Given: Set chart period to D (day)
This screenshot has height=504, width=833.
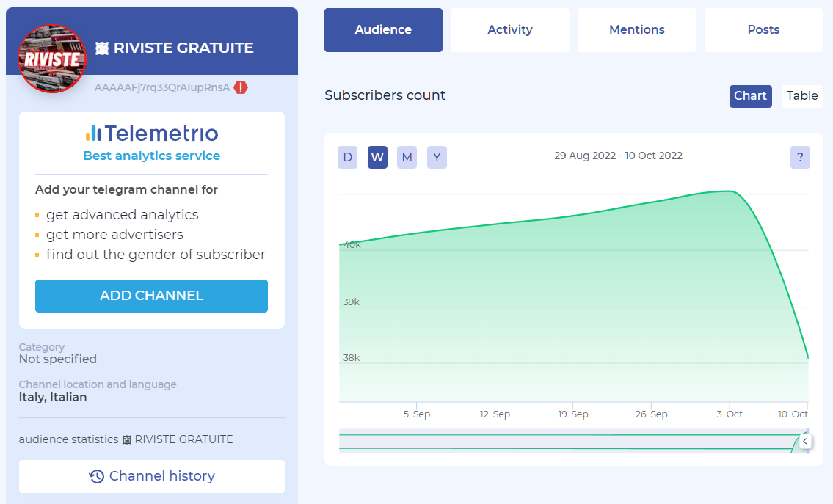Looking at the screenshot, I should tap(347, 157).
